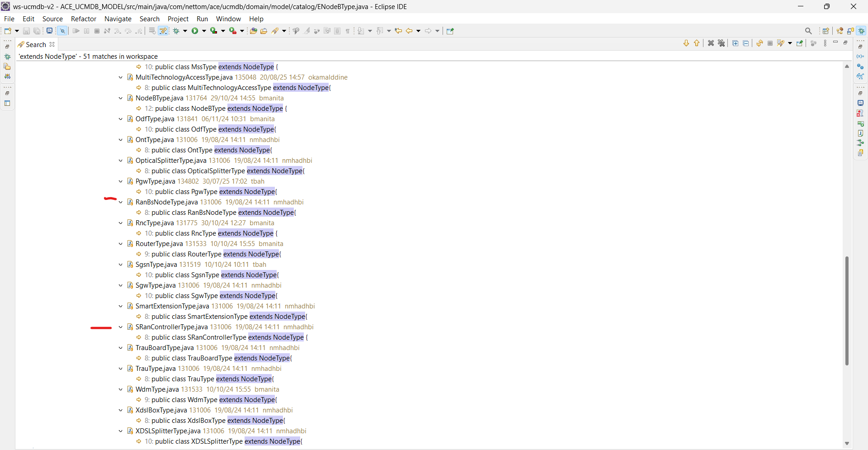This screenshot has height=450, width=868.
Task: Click Collapse All in Search view
Action: pyautogui.click(x=746, y=43)
